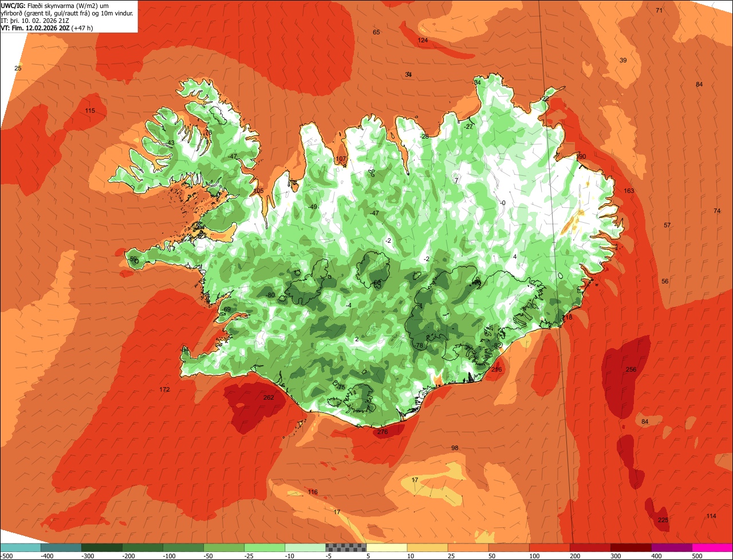The height and width of the screenshot is (560, 733).
Task: Click the value 124 north of Iceland
Action: pyautogui.click(x=423, y=40)
